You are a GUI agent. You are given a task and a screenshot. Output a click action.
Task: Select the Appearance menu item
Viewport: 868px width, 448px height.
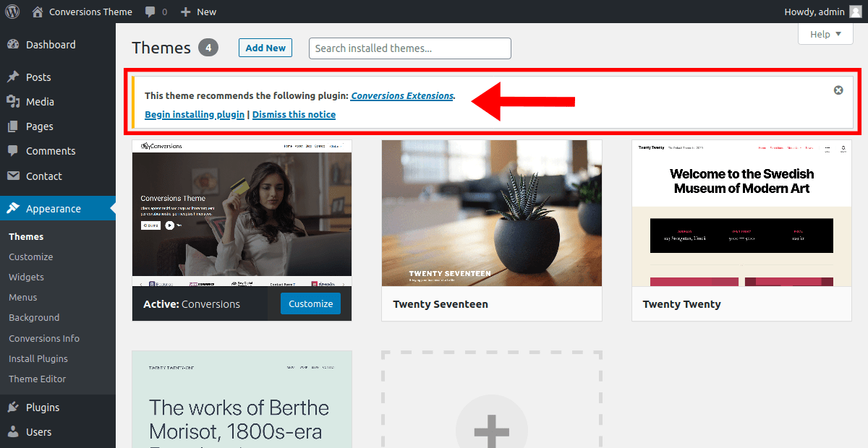point(58,209)
